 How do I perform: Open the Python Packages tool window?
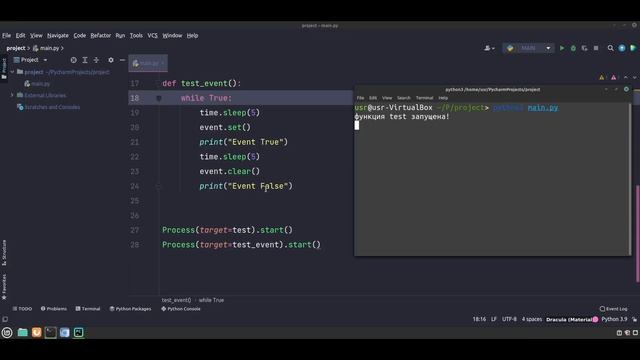click(130, 309)
